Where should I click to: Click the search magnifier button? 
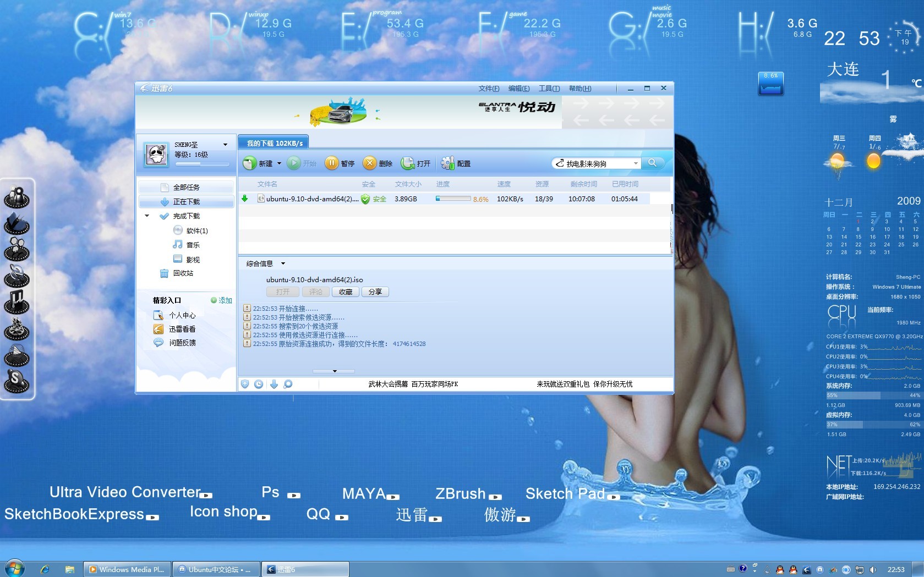(652, 163)
